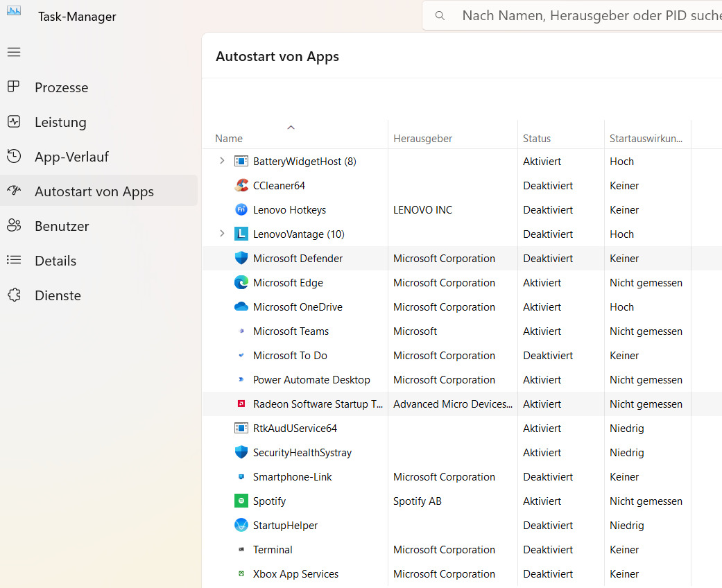Click the Lenovo Hotkeys icon
Viewport: 722px width, 588px height.
point(241,209)
